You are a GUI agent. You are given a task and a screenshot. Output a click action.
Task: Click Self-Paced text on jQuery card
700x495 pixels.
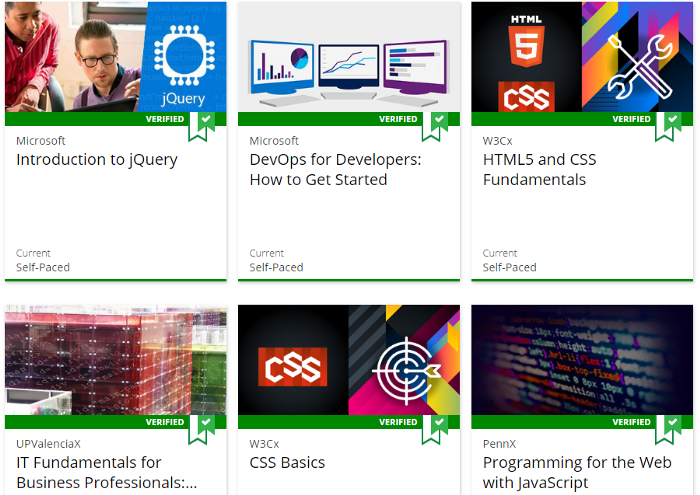pyautogui.click(x=43, y=267)
